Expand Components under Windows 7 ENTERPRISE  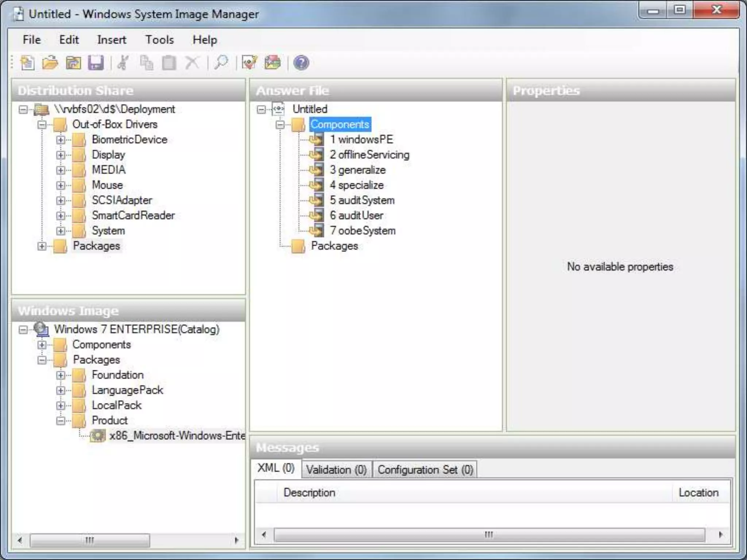point(42,345)
